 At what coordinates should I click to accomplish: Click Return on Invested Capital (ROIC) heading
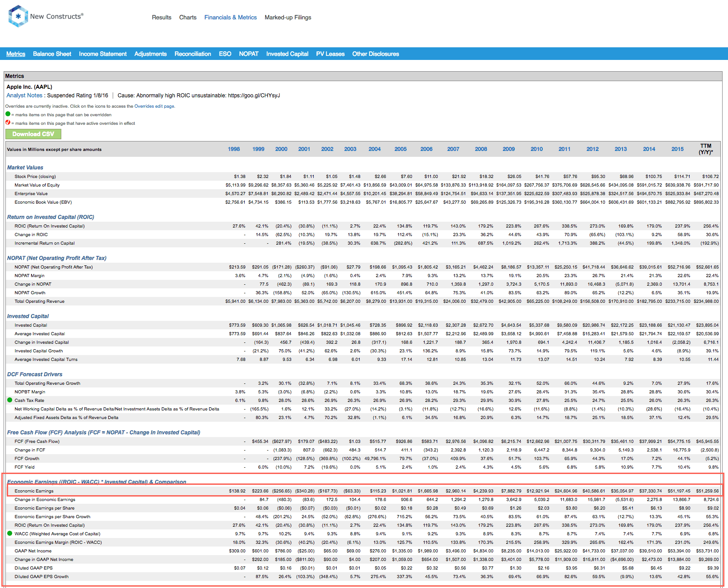[x=50, y=217]
